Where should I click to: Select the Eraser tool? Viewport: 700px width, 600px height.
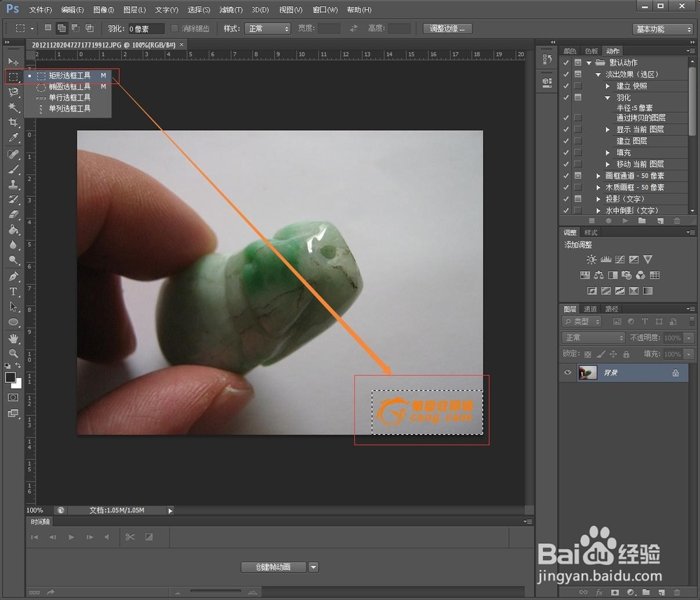(13, 215)
